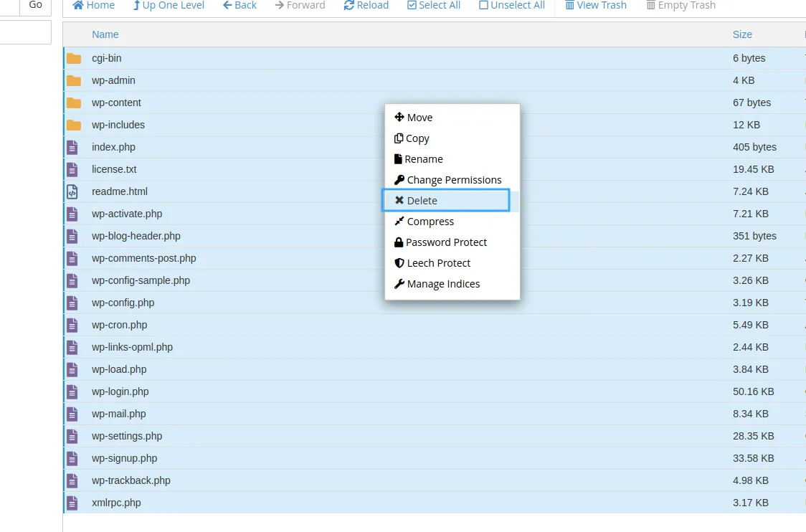Click the 19.45 KB size value
The image size is (806, 532).
pos(753,169)
